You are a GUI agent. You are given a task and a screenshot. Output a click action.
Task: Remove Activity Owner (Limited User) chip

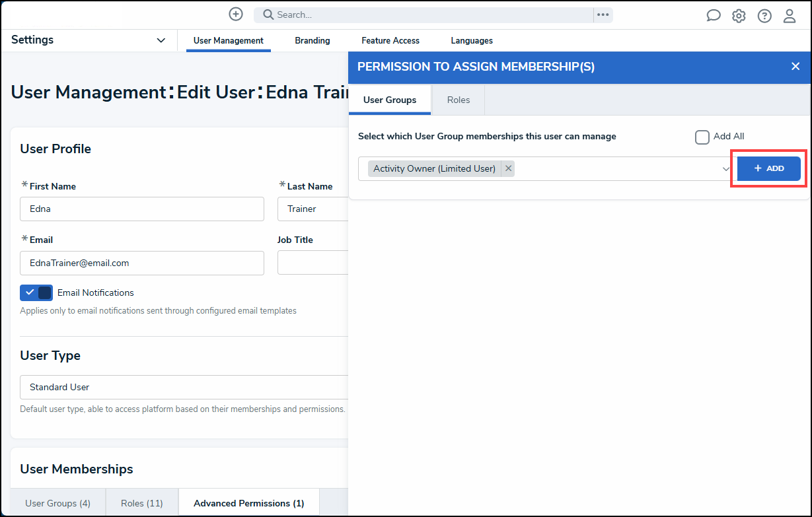508,168
